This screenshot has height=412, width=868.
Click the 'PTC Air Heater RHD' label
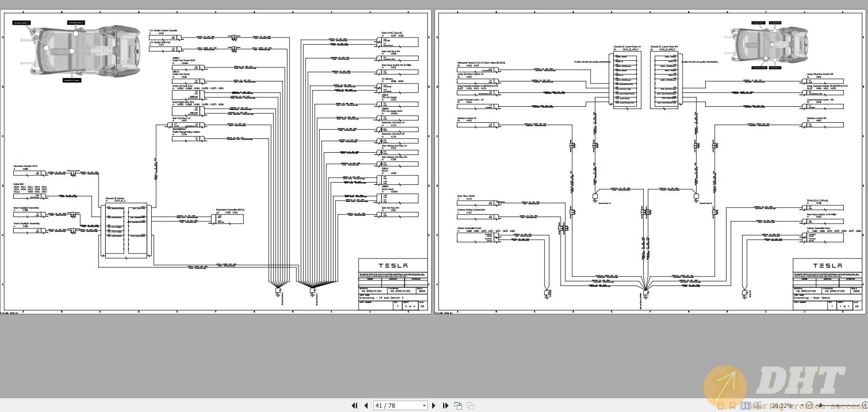[392, 111]
